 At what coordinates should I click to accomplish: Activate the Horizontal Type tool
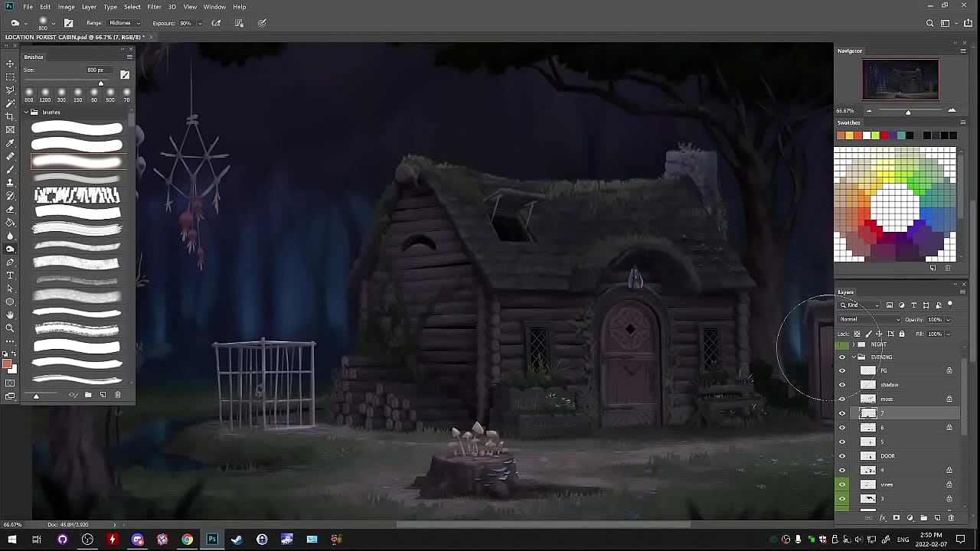pyautogui.click(x=10, y=275)
